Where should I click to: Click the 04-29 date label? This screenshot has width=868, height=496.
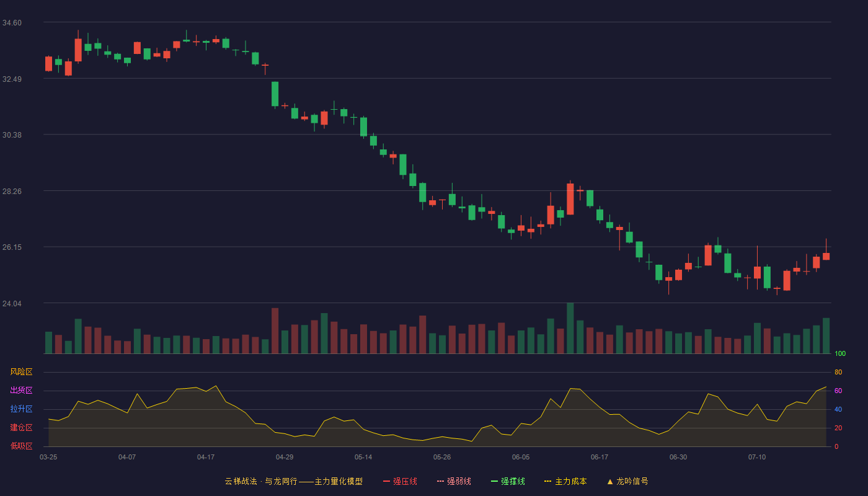285,457
